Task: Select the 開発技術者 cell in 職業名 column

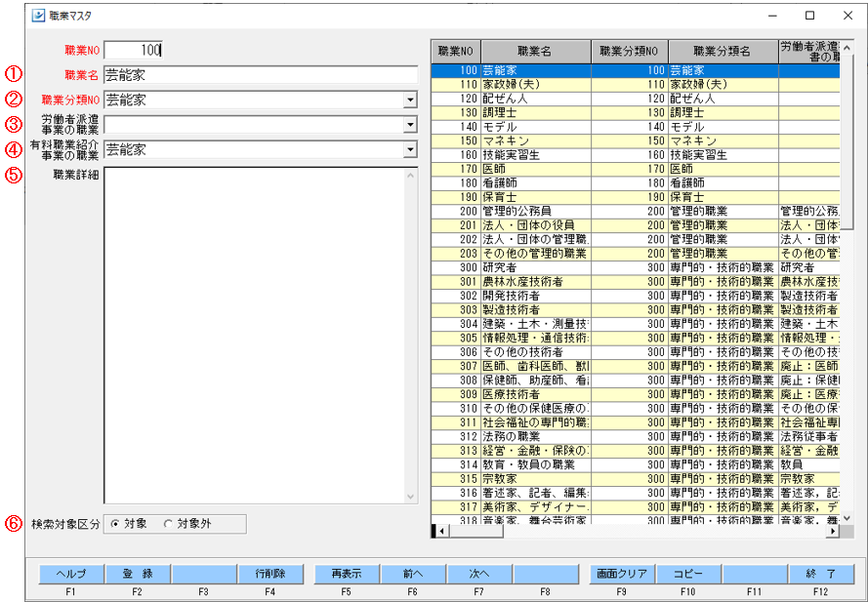Action: click(535, 296)
